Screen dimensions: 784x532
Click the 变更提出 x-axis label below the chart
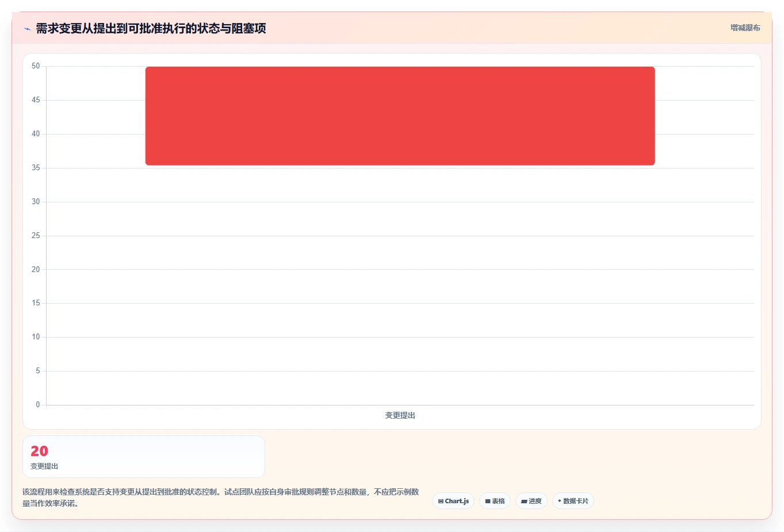click(400, 415)
